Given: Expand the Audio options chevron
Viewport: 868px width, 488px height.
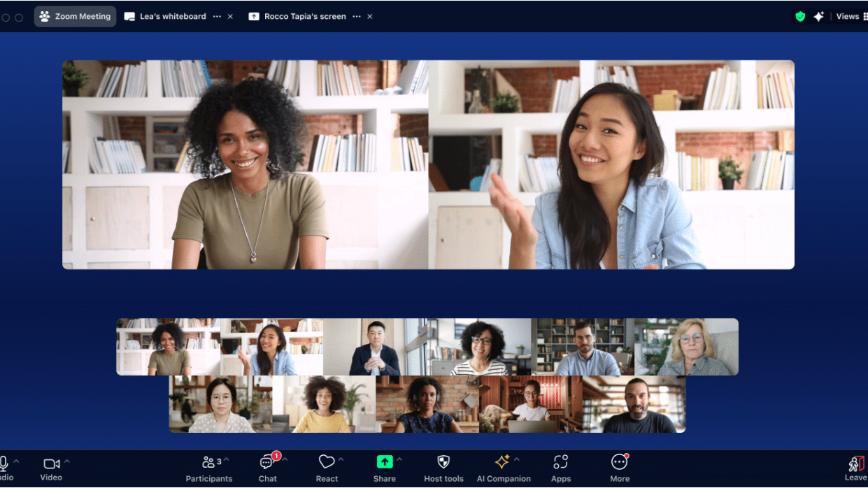Looking at the screenshot, I should click(x=17, y=461).
